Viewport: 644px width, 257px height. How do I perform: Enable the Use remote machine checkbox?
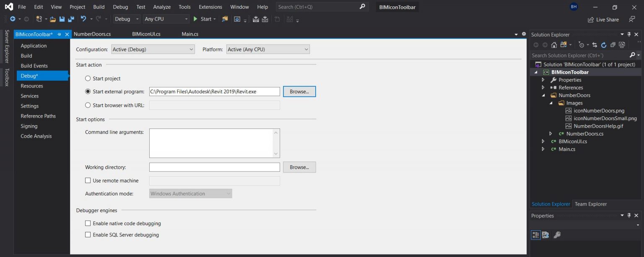(x=88, y=180)
